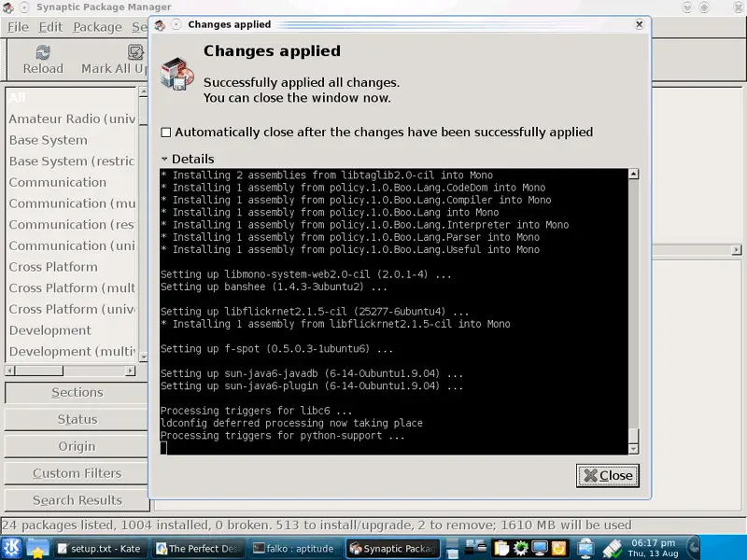
Task: Select Base System (restricted) section
Action: click(x=72, y=161)
